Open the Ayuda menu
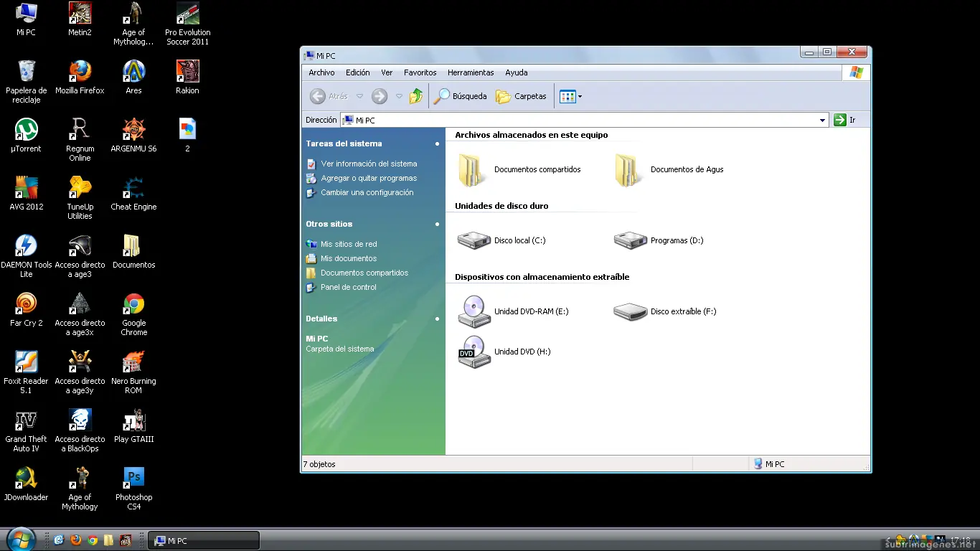Screen dimensions: 980x551 click(x=517, y=72)
